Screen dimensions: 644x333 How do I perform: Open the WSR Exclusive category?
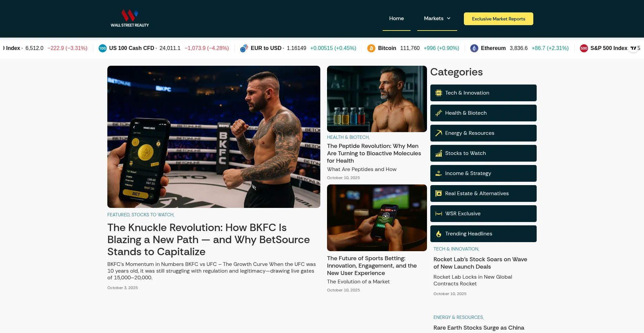click(x=483, y=214)
